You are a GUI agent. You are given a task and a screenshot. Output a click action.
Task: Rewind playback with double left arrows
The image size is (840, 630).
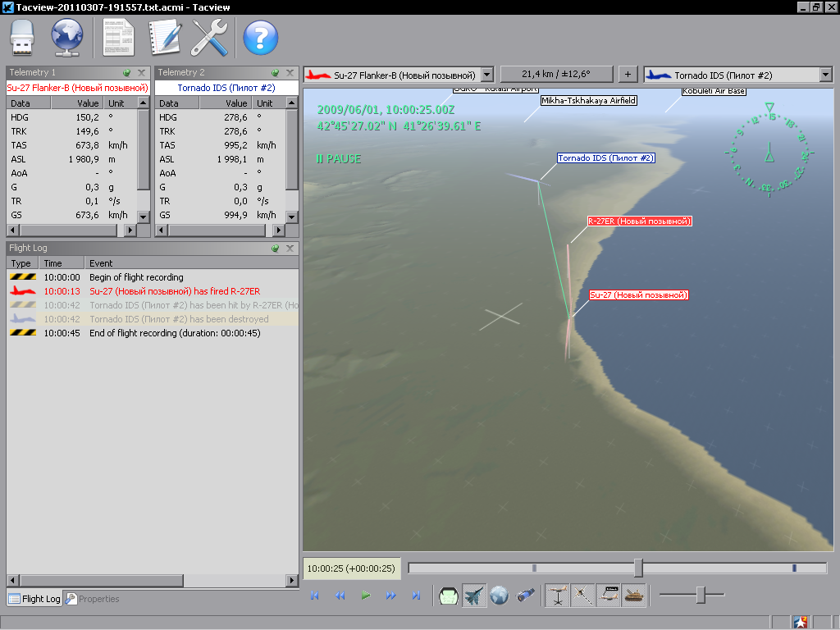[x=340, y=596]
